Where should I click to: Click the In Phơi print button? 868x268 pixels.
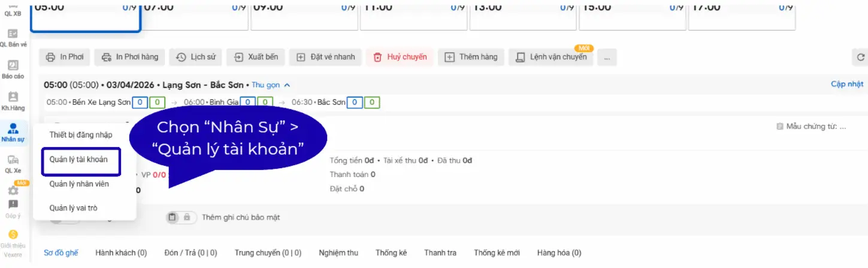(x=65, y=57)
